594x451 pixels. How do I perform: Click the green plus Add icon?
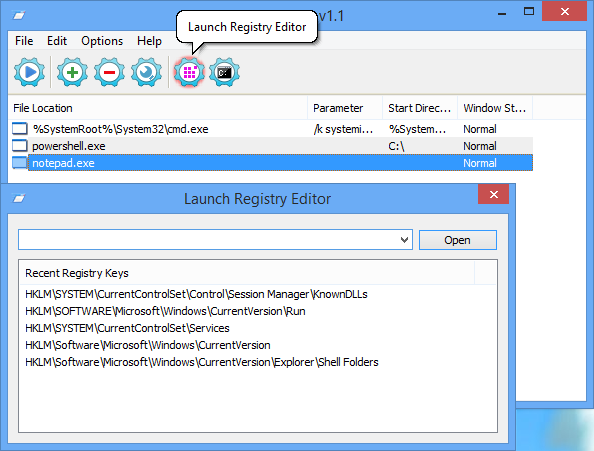pos(72,72)
